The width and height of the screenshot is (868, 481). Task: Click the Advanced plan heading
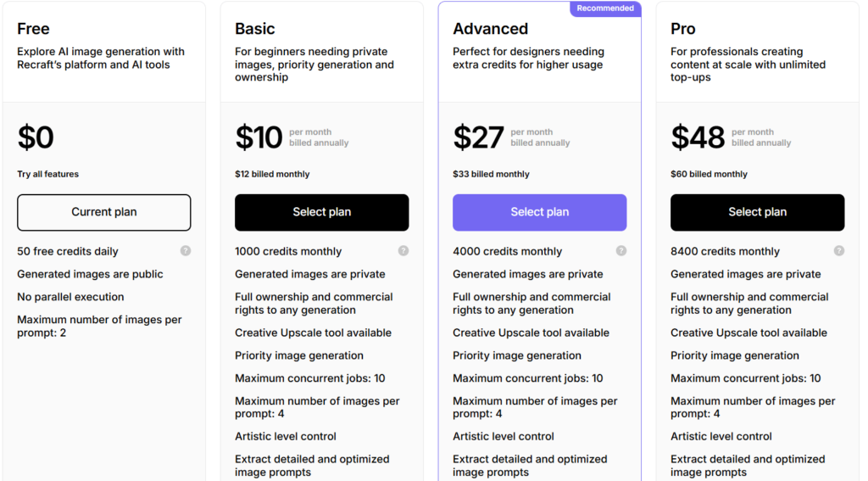[x=491, y=29]
